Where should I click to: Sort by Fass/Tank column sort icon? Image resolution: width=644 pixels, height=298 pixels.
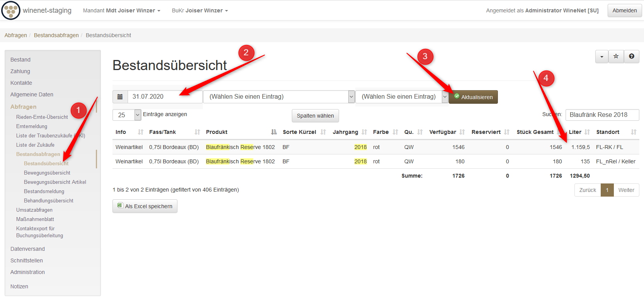(x=197, y=132)
